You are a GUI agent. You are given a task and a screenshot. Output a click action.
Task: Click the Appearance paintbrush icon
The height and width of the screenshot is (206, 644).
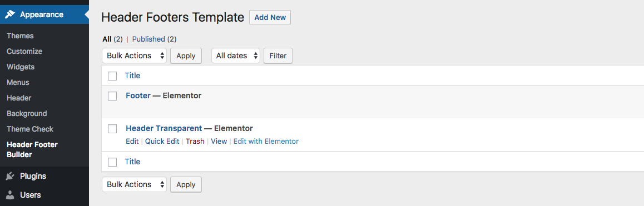[x=10, y=14]
